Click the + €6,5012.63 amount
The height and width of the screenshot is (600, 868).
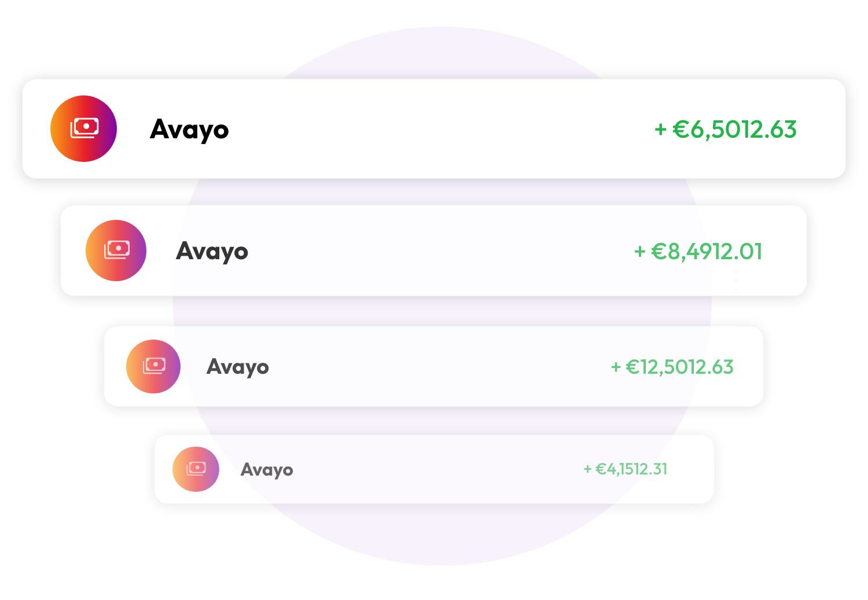click(726, 130)
